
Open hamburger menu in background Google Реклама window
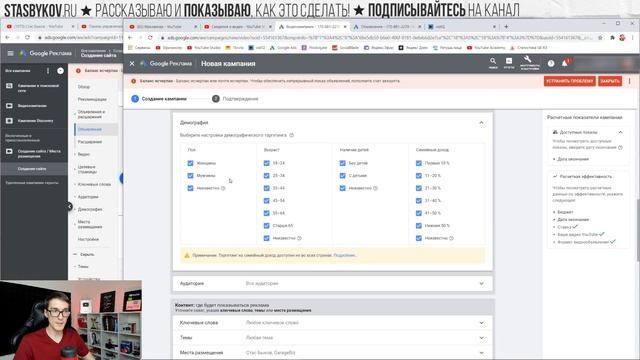(10, 53)
